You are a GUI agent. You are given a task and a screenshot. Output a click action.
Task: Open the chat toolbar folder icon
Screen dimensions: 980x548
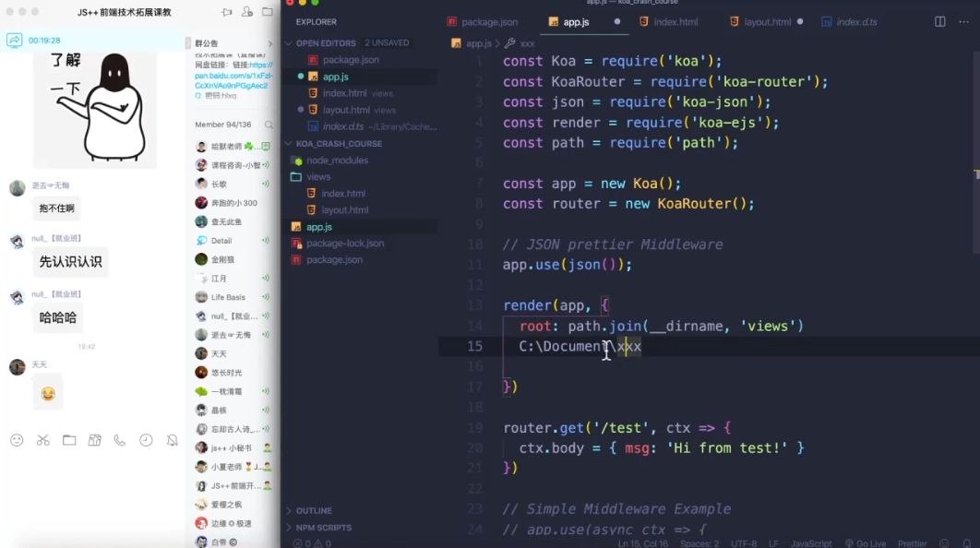[x=69, y=440]
